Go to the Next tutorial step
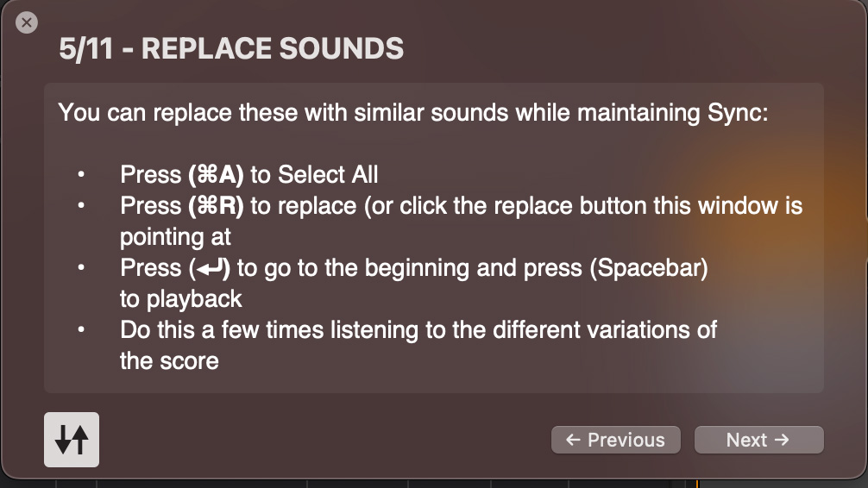The image size is (868, 488). pos(759,440)
